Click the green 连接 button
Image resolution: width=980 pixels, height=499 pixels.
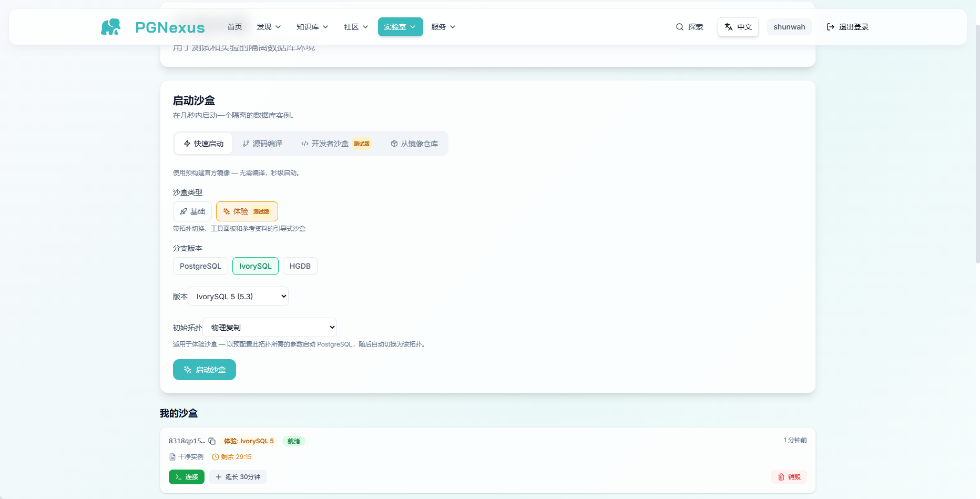pos(187,477)
